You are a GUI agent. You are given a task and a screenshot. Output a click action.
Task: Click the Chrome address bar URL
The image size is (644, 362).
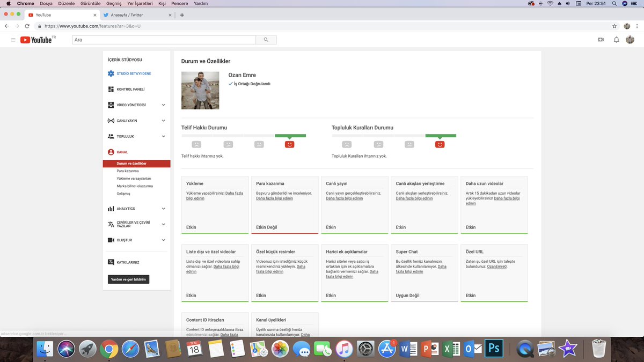click(x=93, y=26)
